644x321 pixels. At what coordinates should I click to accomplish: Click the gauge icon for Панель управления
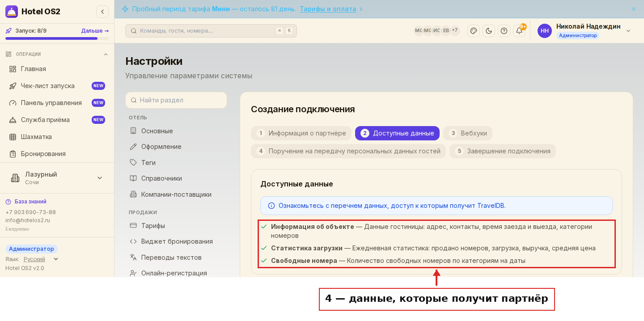(13, 103)
